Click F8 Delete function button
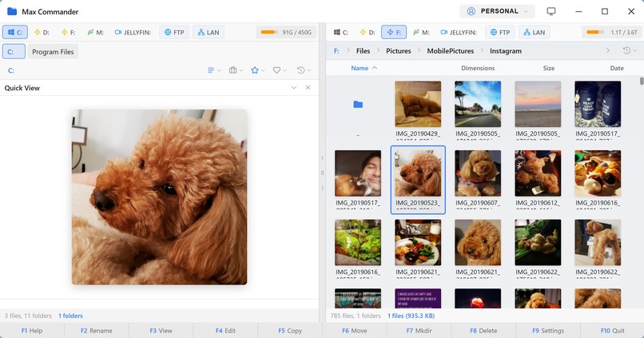This screenshot has width=644, height=338. 483,331
